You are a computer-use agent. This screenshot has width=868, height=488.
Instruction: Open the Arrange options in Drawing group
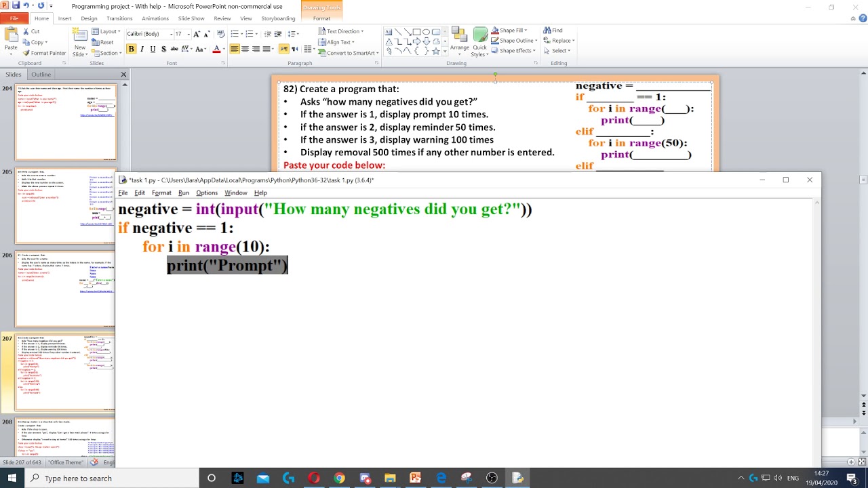tap(459, 41)
